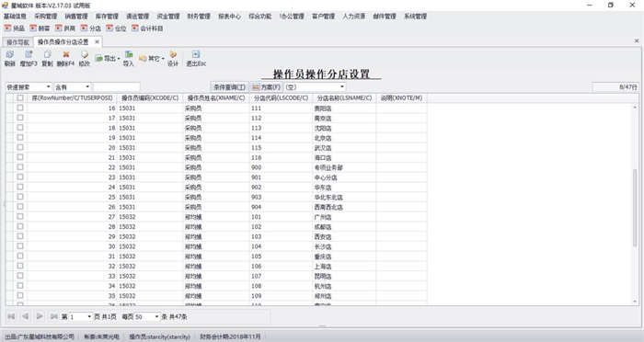
Task: Open the 库存管理 menu
Action: [107, 17]
